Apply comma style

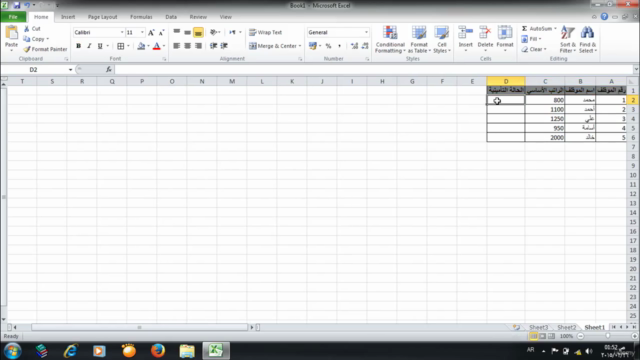pos(339,46)
